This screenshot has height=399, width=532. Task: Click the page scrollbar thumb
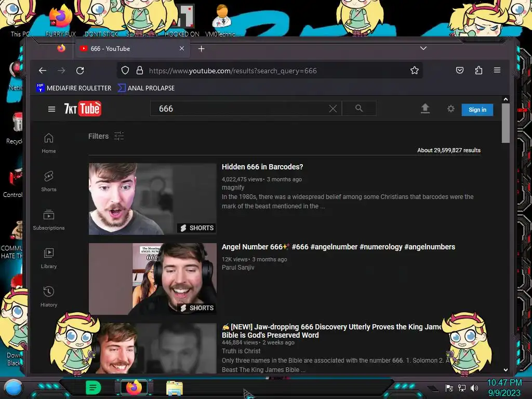[506, 123]
